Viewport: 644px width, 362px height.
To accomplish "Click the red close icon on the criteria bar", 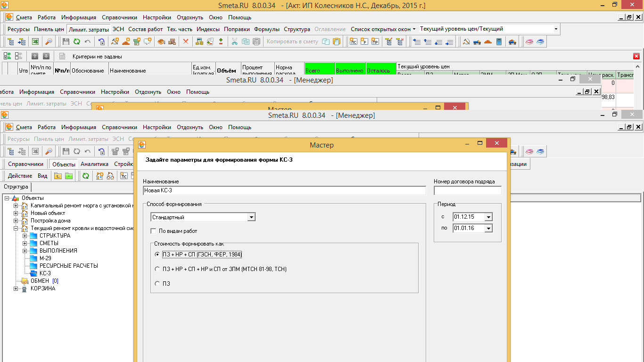I will coord(636,56).
